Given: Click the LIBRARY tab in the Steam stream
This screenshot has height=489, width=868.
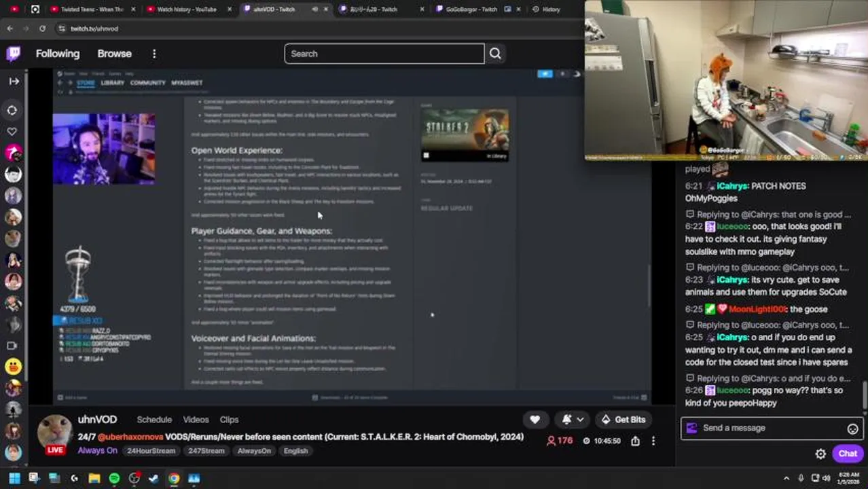Looking at the screenshot, I should pyautogui.click(x=113, y=83).
